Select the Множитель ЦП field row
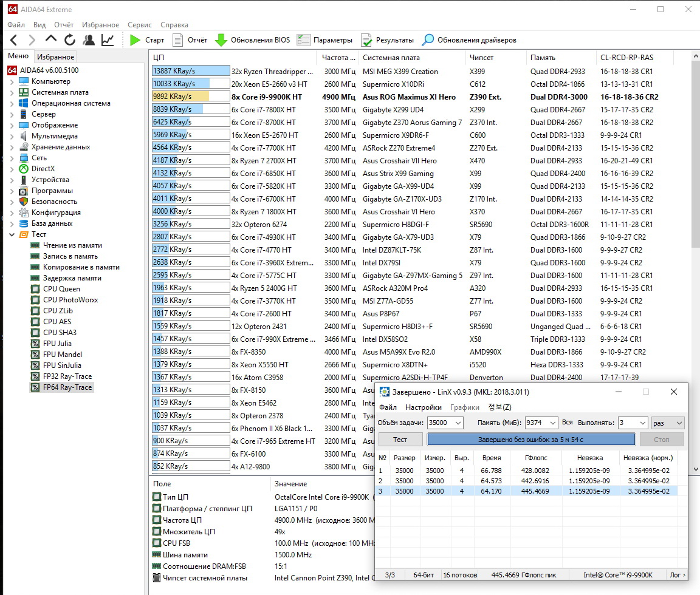 (263, 532)
